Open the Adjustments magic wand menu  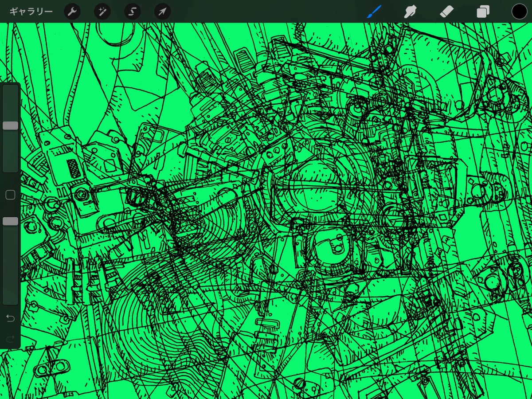click(102, 12)
